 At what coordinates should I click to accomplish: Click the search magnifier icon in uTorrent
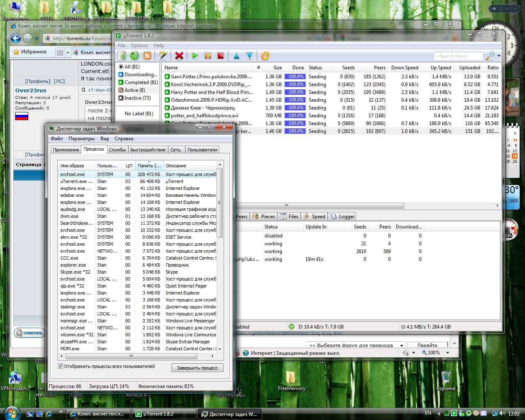click(490, 56)
